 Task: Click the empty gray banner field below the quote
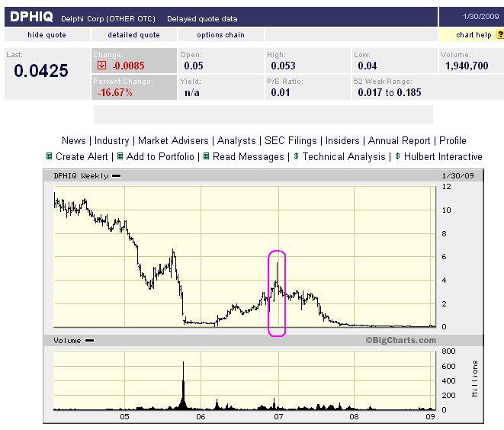[x=263, y=114]
